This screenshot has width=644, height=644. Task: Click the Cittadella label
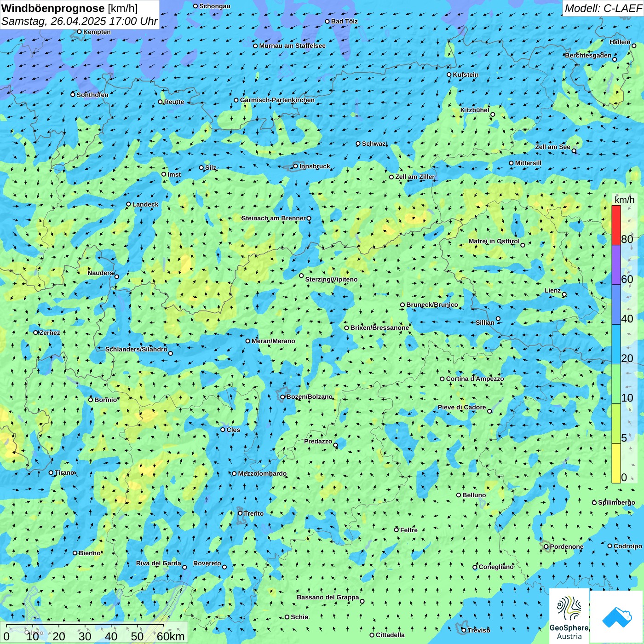coord(390,635)
